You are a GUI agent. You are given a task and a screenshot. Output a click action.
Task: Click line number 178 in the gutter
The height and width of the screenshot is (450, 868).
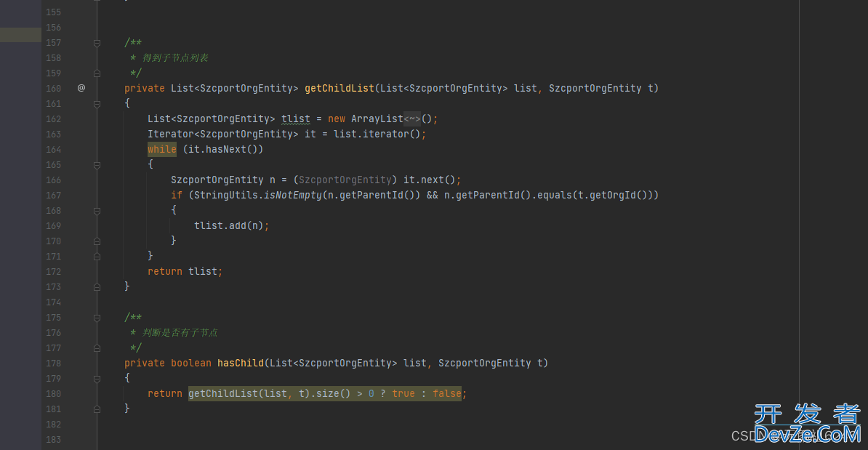pos(54,363)
